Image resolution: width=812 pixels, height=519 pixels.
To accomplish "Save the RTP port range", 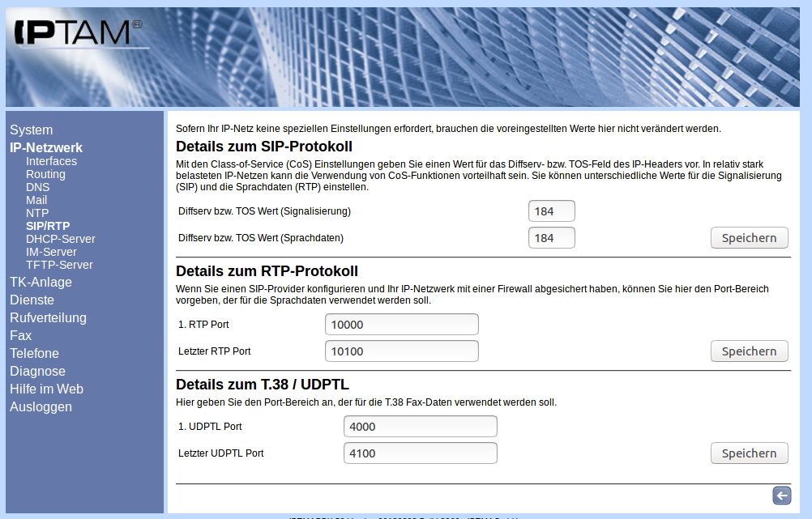I will [749, 351].
